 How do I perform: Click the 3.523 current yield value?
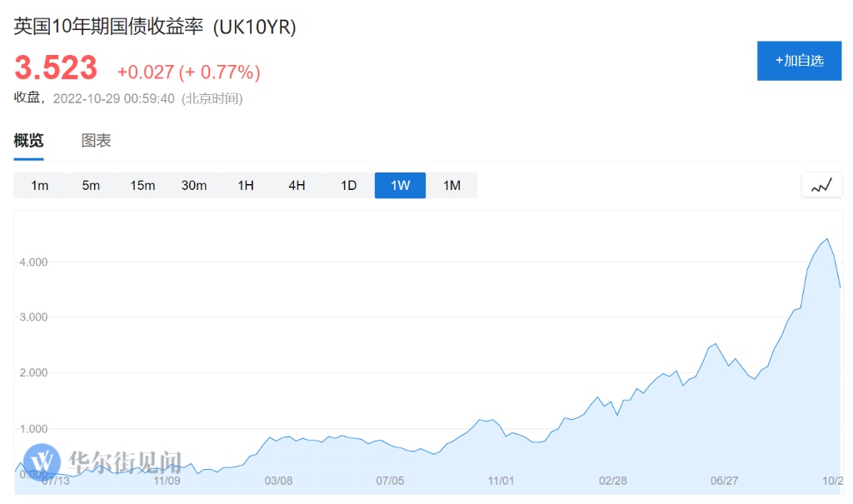pos(56,68)
